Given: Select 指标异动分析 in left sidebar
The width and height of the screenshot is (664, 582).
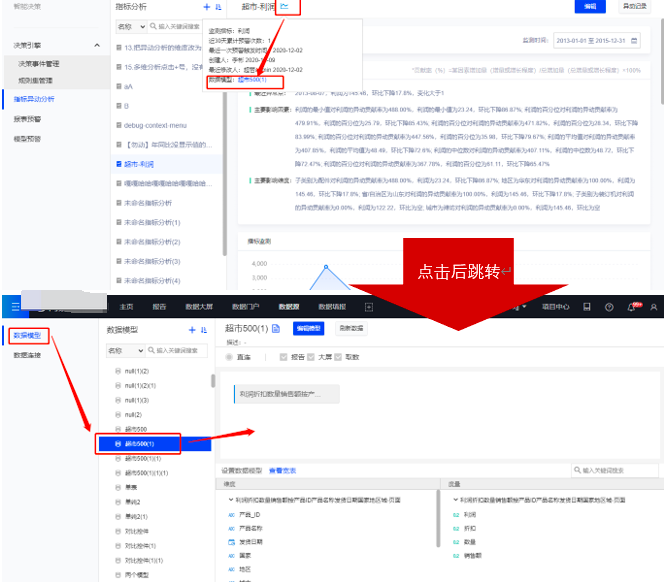Looking at the screenshot, I should [34, 99].
